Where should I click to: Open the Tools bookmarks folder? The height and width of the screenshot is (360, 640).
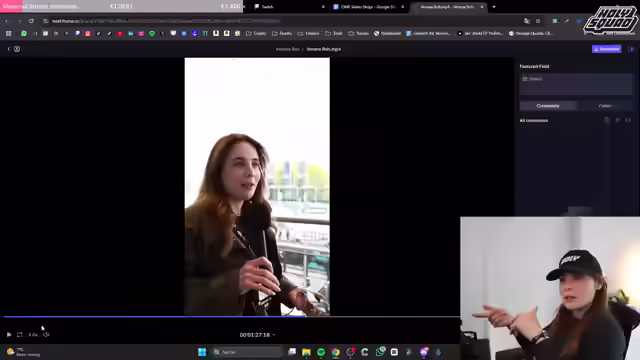tap(333, 33)
